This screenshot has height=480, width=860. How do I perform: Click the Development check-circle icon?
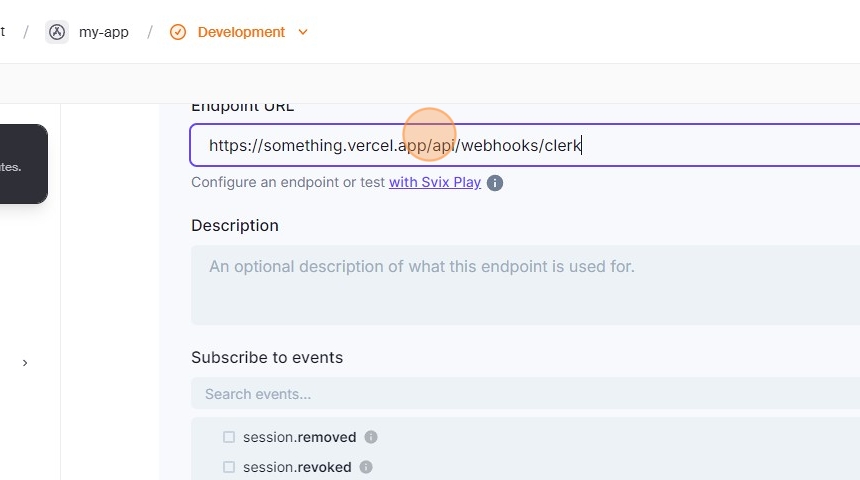pyautogui.click(x=178, y=32)
